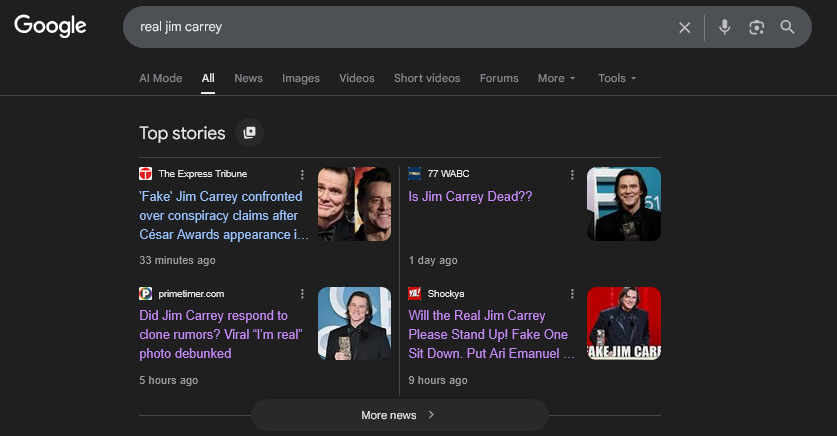The height and width of the screenshot is (436, 837).
Task: Switch to AI Mode tab
Action: (160, 78)
